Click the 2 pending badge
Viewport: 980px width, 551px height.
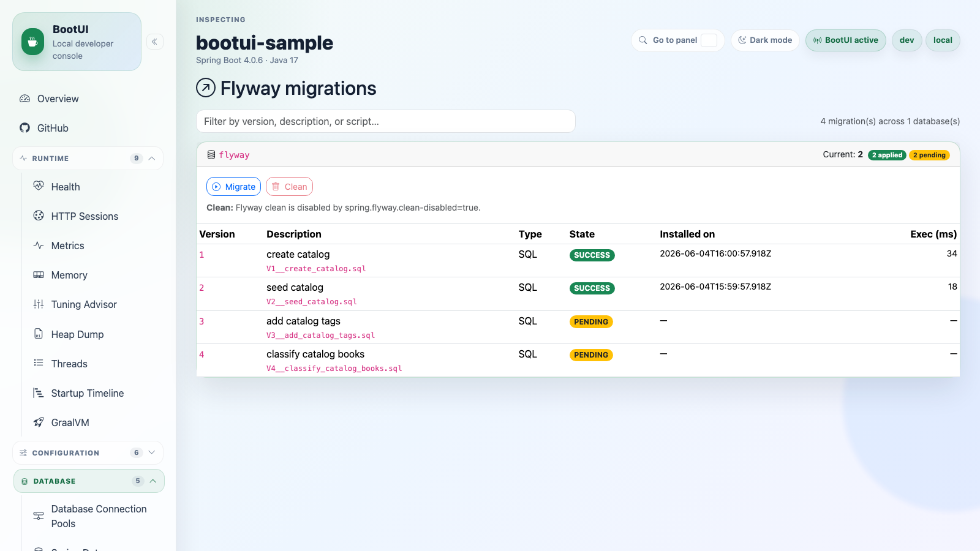(929, 155)
